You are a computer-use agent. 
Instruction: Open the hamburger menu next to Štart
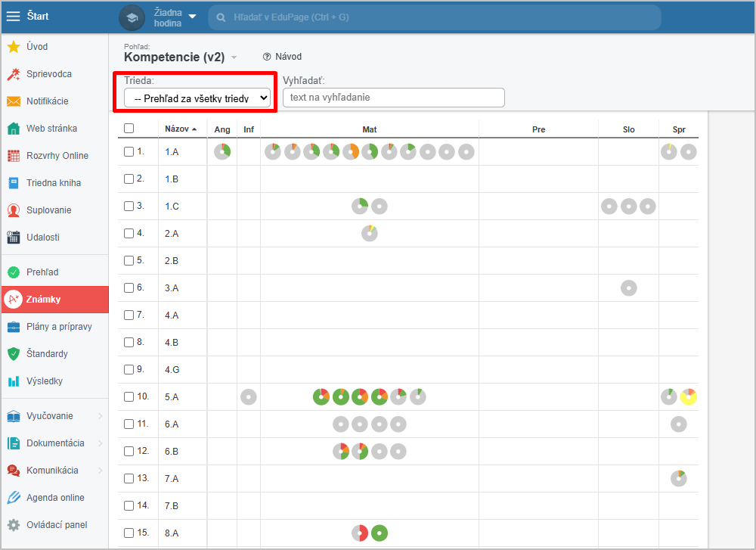[x=14, y=17]
